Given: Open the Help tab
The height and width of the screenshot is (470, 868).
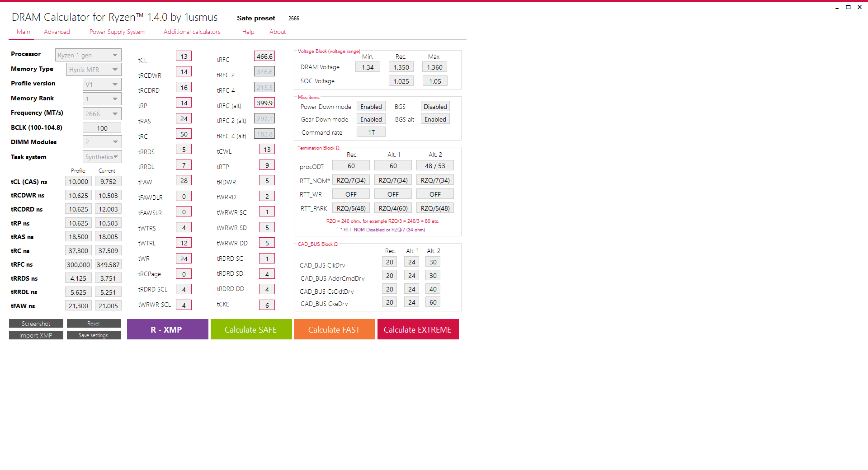Looking at the screenshot, I should pos(248,32).
